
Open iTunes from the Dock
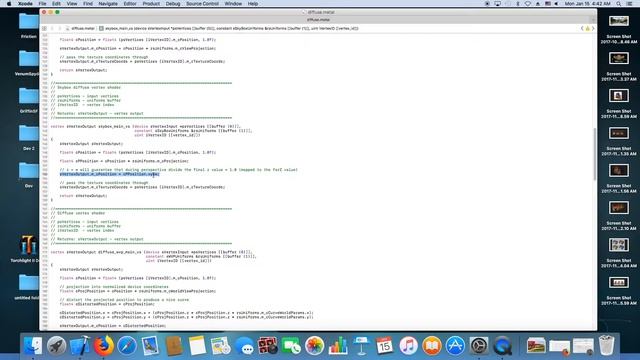point(408,345)
